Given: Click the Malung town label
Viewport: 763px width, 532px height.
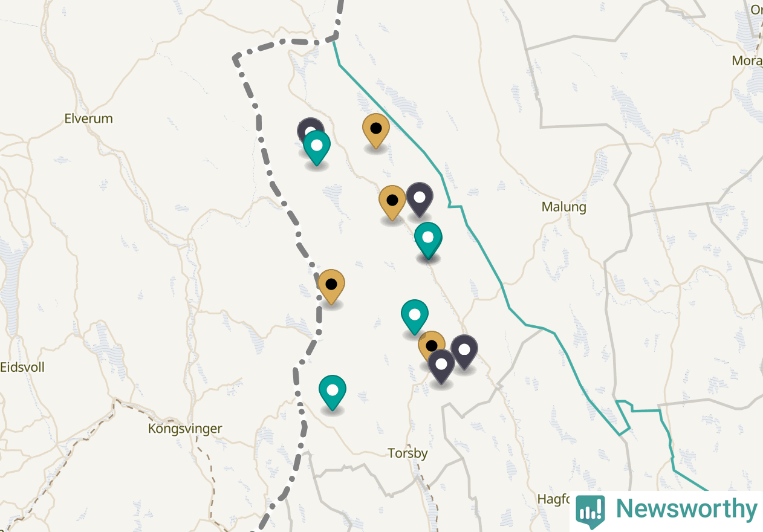Looking at the screenshot, I should pos(564,207).
